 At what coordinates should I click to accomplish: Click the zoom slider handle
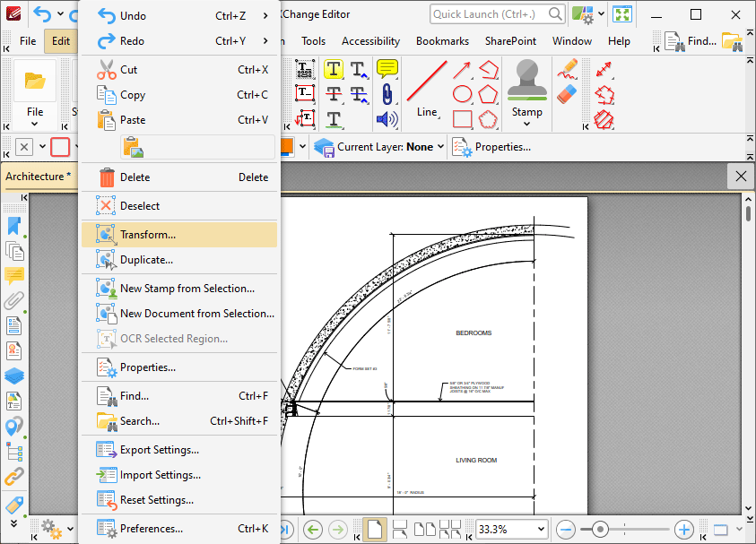coord(600,530)
